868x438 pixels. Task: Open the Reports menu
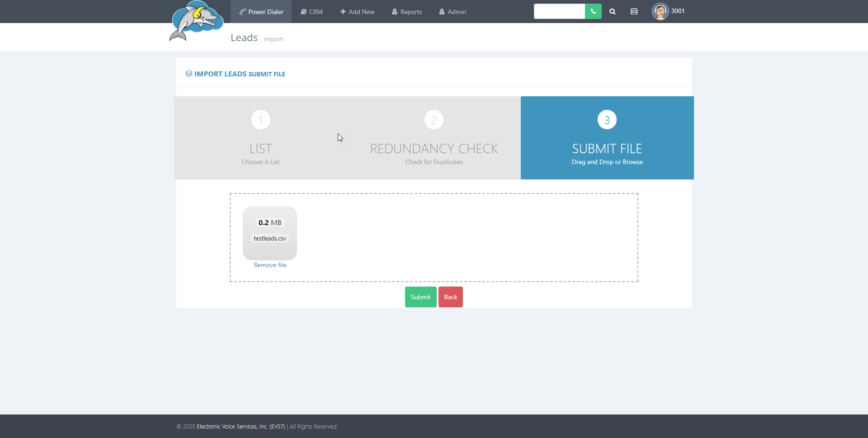[406, 12]
